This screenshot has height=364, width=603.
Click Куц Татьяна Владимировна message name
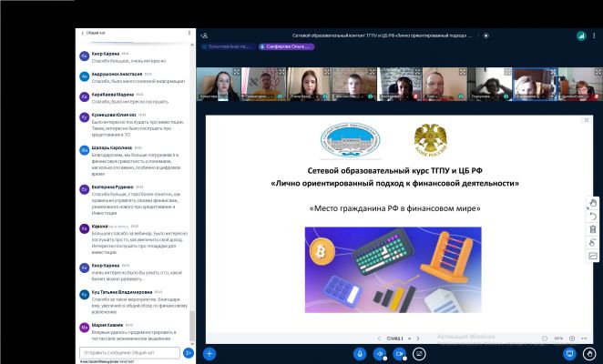click(122, 292)
